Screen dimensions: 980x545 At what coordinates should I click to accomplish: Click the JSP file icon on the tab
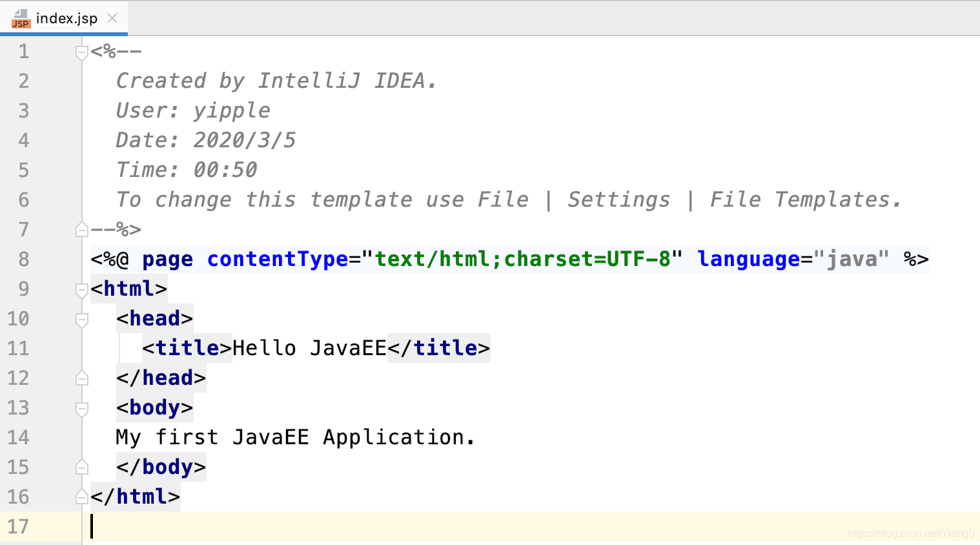[21, 19]
